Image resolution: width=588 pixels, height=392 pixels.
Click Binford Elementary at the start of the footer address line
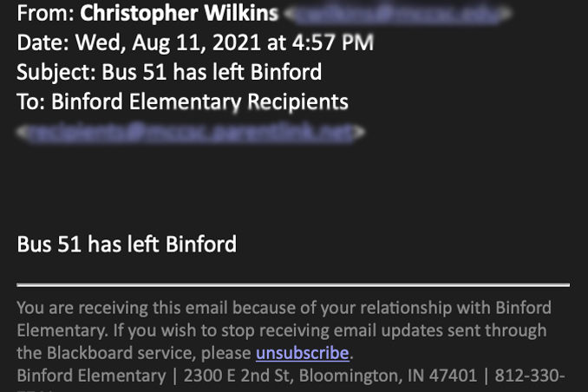point(91,376)
